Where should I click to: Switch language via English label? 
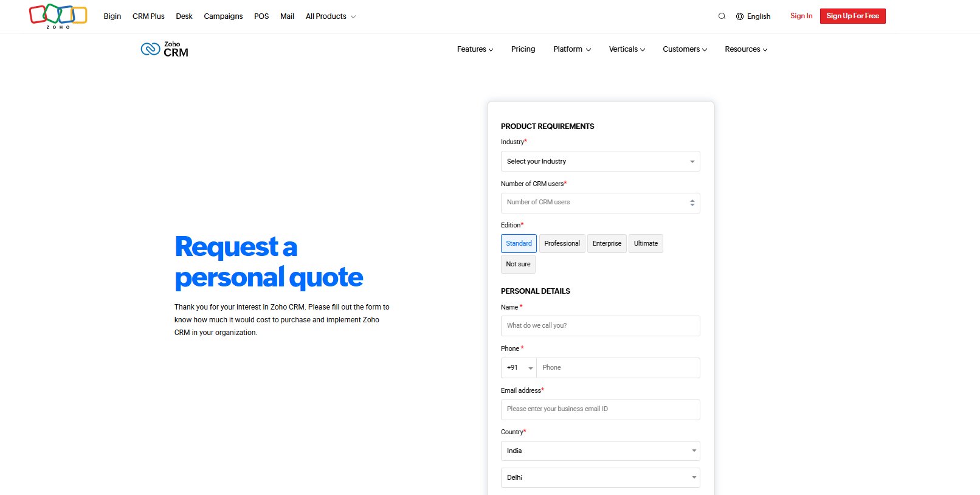pos(759,16)
